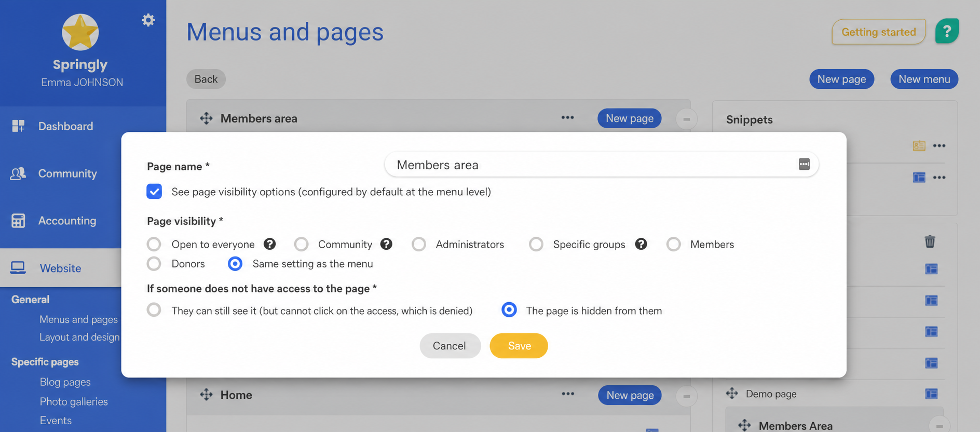Click the New menu button
This screenshot has height=432, width=980.
(924, 79)
